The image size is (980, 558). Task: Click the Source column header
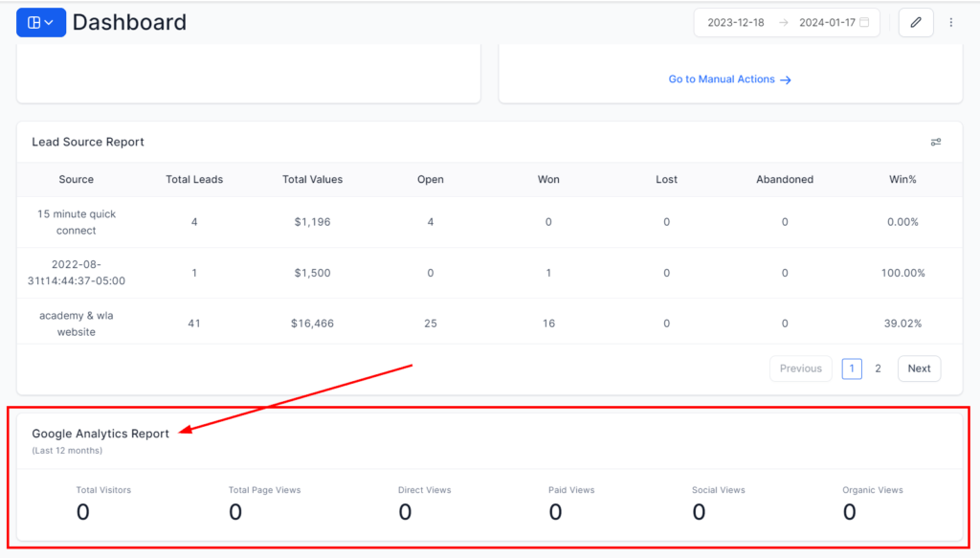click(x=77, y=179)
